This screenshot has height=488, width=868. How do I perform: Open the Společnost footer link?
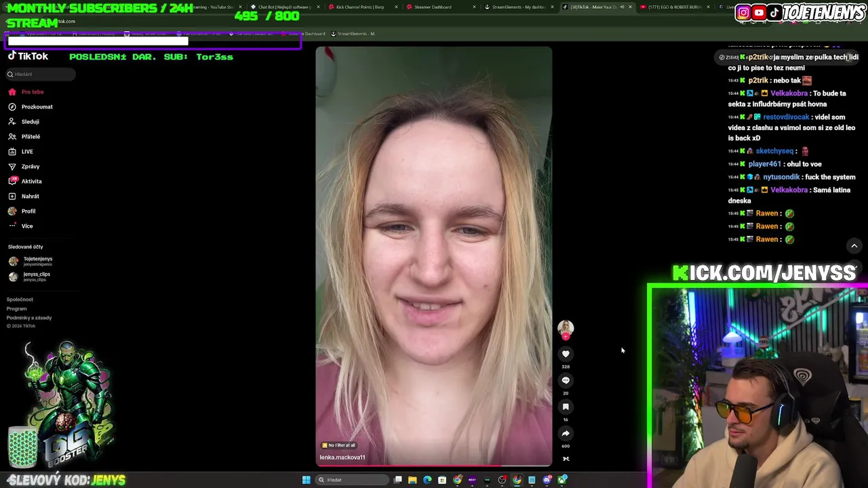[x=20, y=300]
